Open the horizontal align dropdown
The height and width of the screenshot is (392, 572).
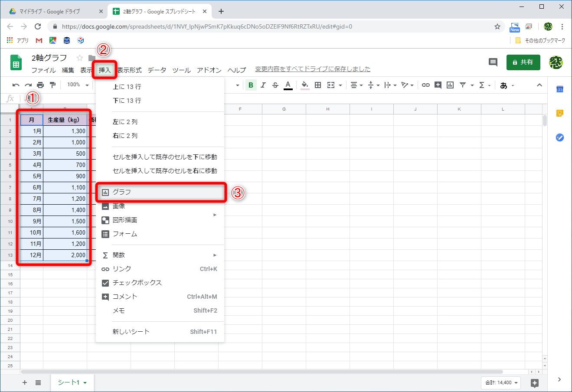pos(356,85)
